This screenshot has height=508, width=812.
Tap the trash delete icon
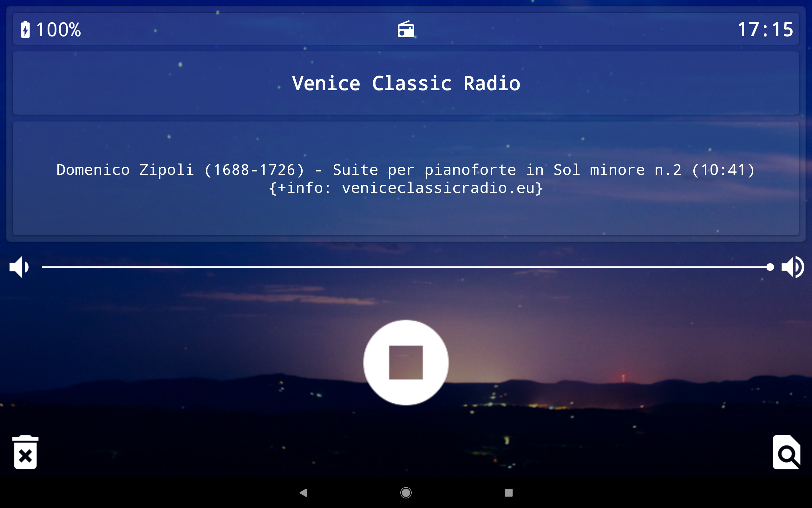25,452
